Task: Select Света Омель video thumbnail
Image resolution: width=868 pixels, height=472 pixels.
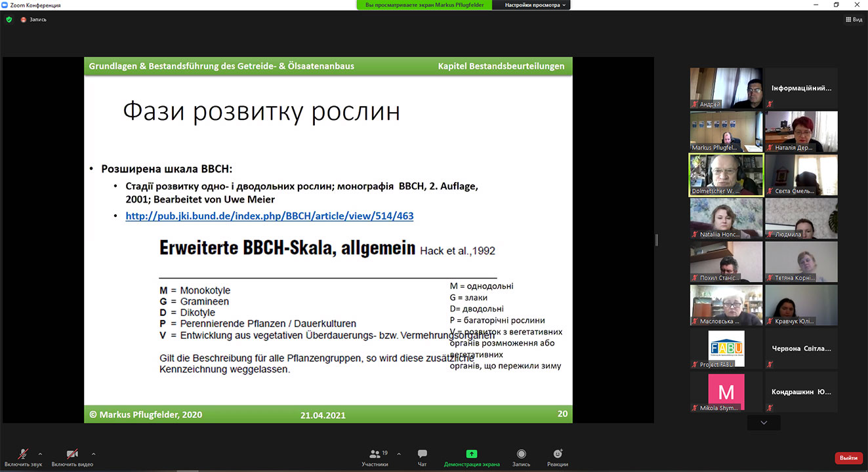Action: (x=801, y=175)
